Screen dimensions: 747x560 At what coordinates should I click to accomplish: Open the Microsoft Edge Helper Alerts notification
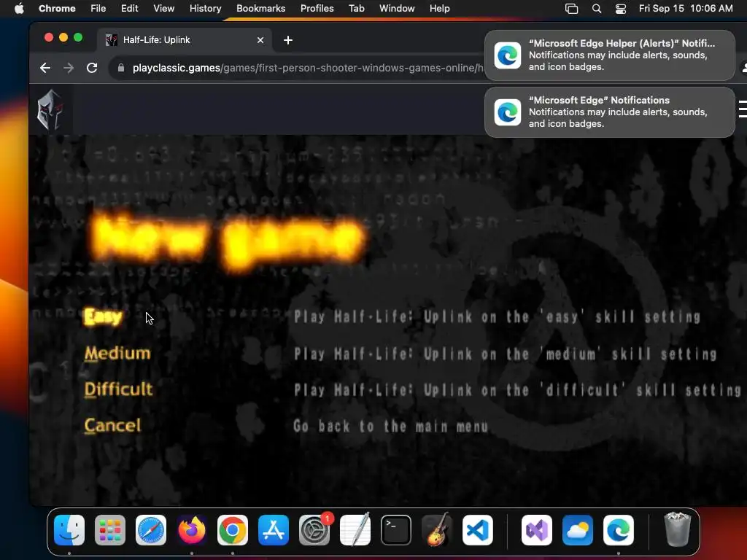tap(609, 55)
